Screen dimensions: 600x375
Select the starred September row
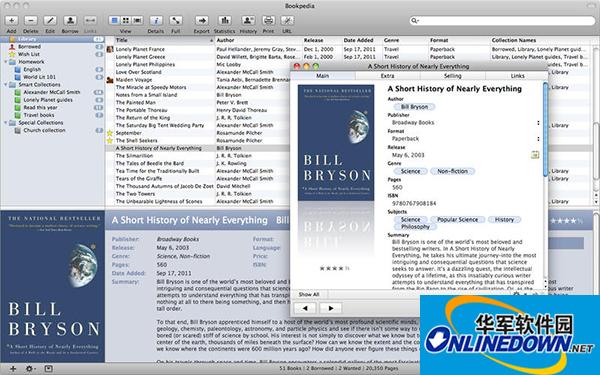click(198, 133)
